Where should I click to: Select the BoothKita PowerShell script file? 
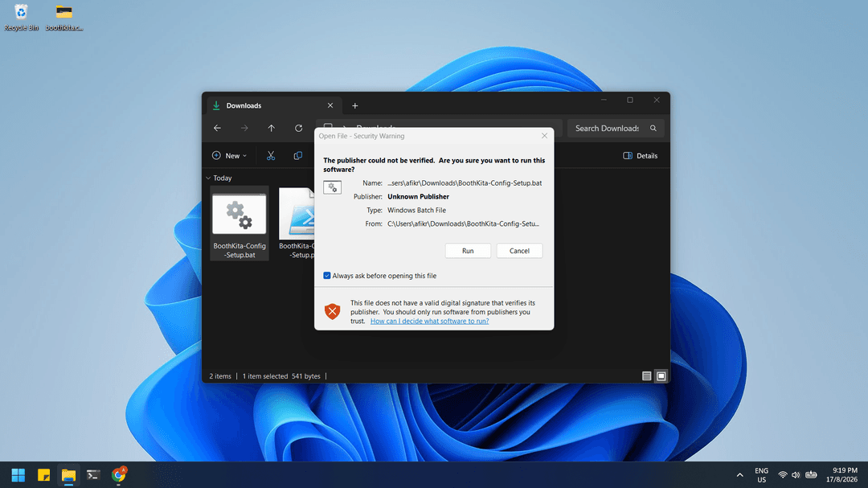pyautogui.click(x=296, y=223)
